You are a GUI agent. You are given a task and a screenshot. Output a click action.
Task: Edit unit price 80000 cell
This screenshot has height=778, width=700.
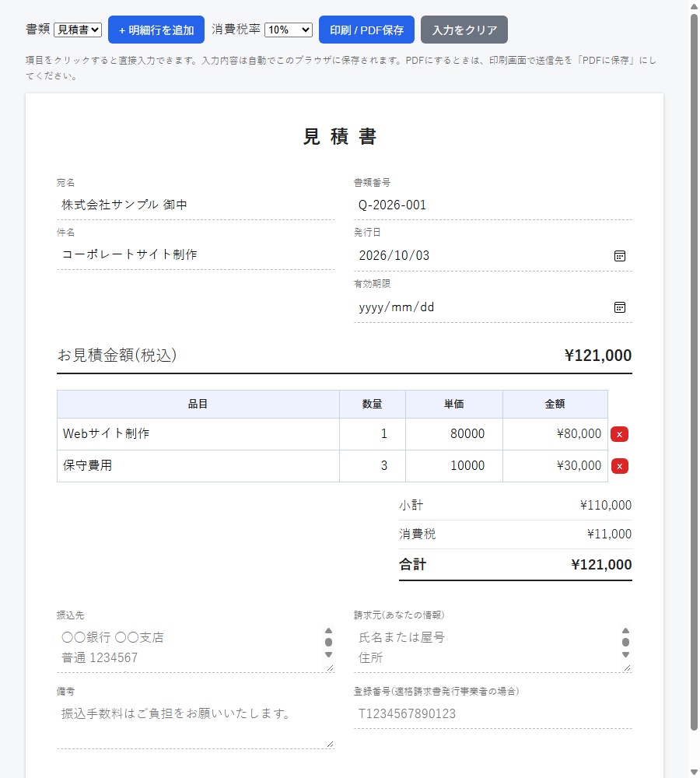click(454, 434)
